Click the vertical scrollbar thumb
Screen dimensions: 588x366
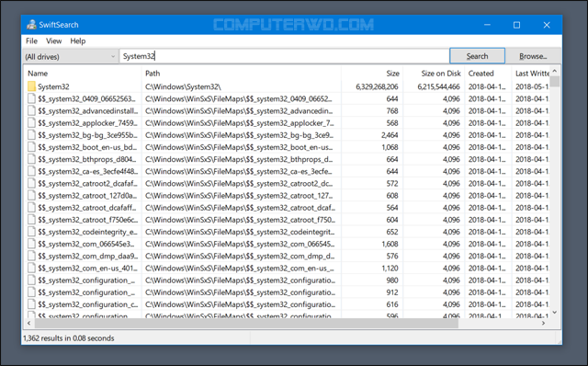click(x=555, y=82)
